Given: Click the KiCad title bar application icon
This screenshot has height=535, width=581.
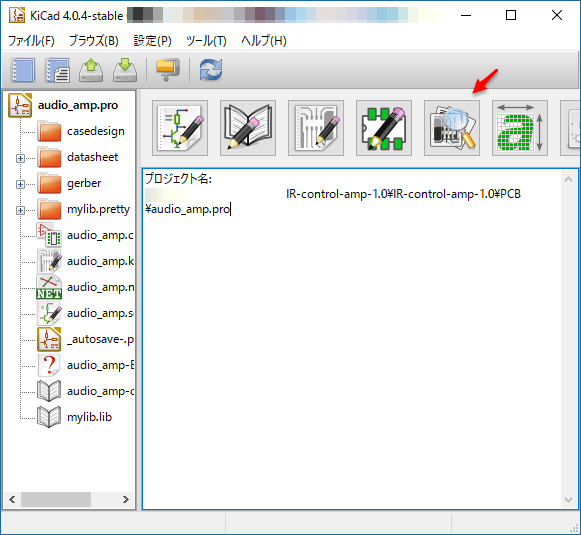Looking at the screenshot, I should click(x=17, y=15).
